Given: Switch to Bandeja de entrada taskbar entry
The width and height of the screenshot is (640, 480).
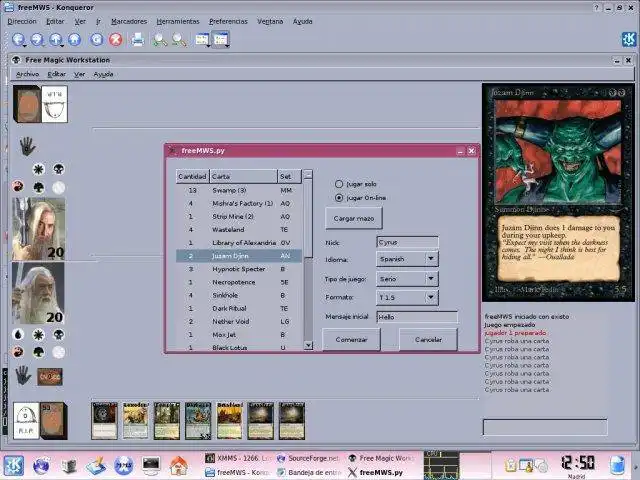Looking at the screenshot, I should 309,472.
